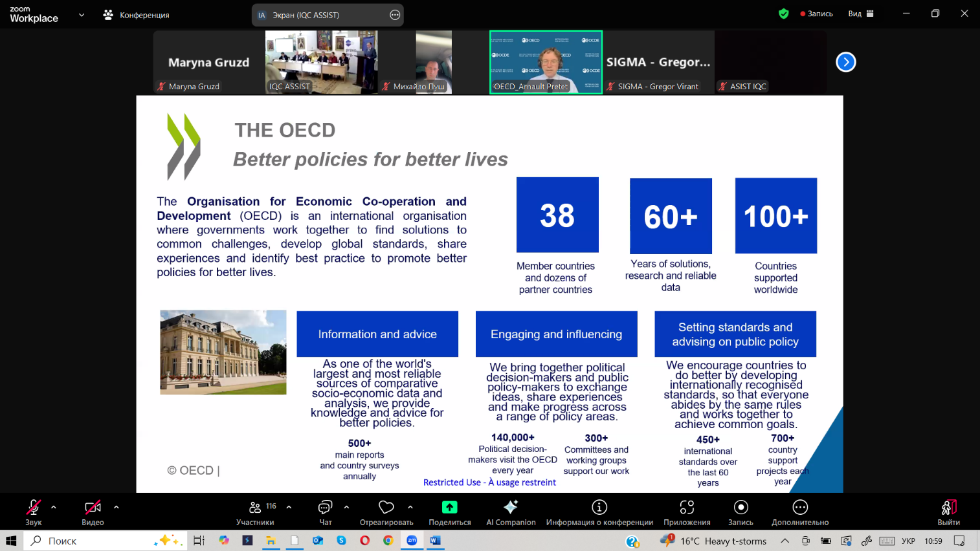Click the Engaging and influencing blue box
Viewport: 980px width, 551px height.
tap(556, 334)
